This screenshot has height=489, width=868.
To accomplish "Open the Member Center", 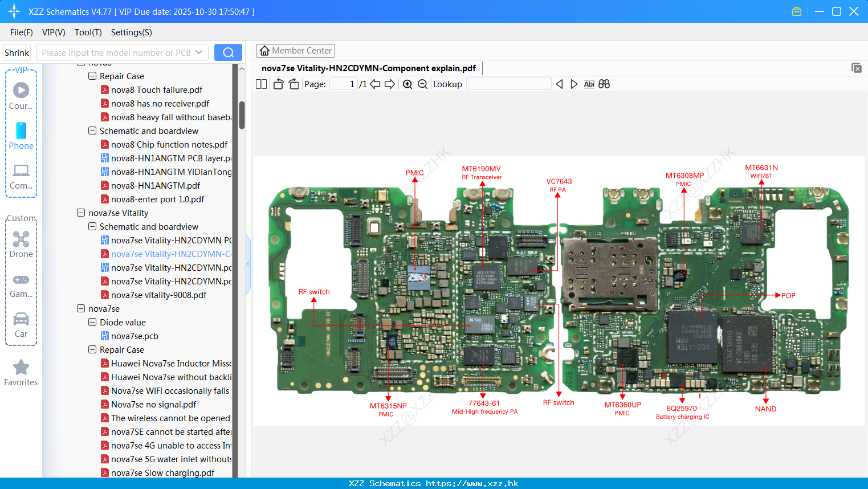I will point(295,51).
